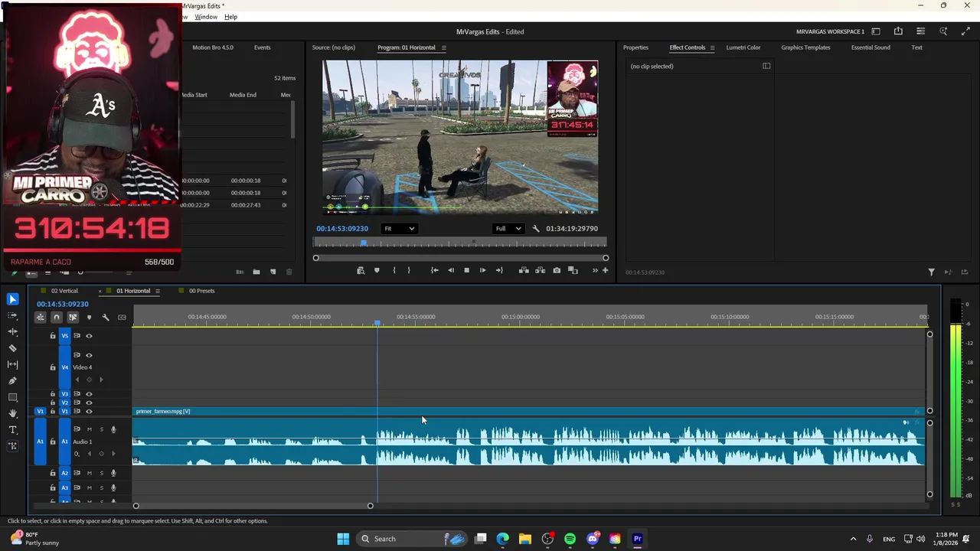This screenshot has width=980, height=551.
Task: Toggle insert sequences as nests button
Action: click(x=41, y=318)
